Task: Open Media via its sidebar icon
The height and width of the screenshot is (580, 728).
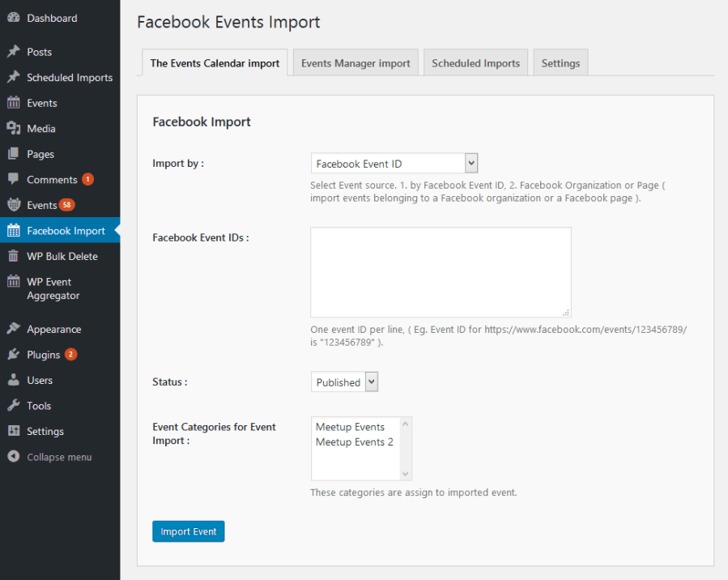Action: [x=13, y=129]
